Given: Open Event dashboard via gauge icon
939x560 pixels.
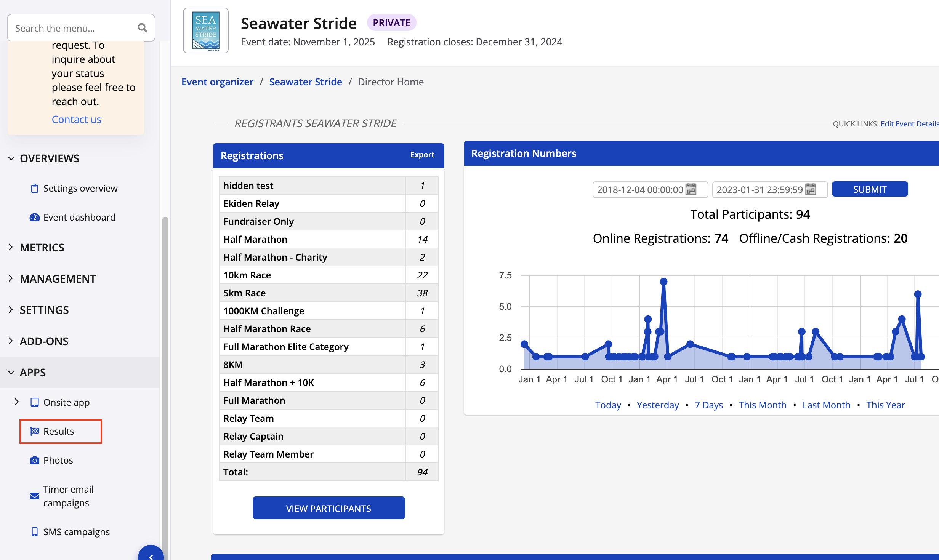Looking at the screenshot, I should [34, 217].
